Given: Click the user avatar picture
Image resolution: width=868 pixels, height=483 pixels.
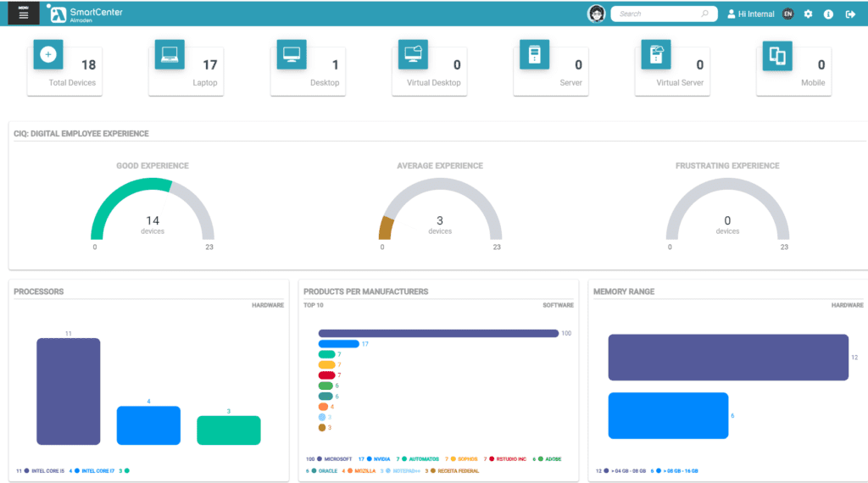Looking at the screenshot, I should coord(596,14).
